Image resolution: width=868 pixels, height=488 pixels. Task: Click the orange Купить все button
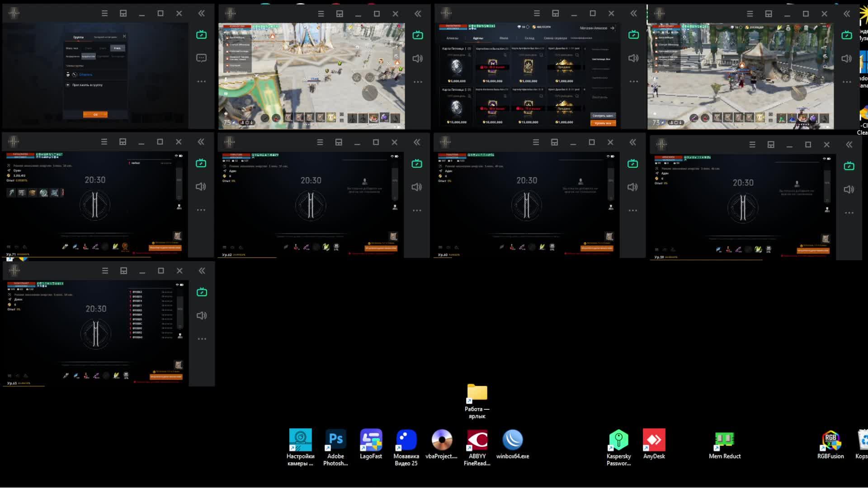click(x=603, y=123)
